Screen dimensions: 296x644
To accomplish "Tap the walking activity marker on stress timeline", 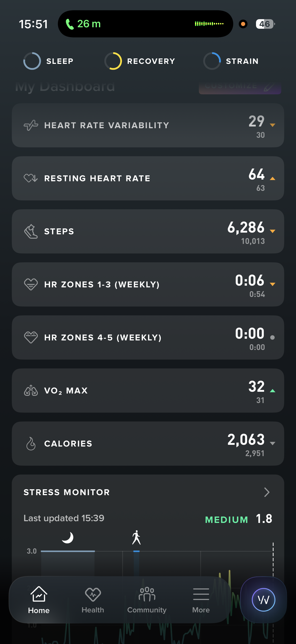I will (136, 537).
